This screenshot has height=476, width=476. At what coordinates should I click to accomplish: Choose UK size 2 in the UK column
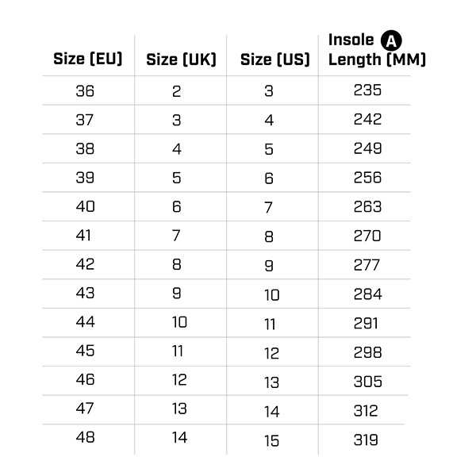coord(177,91)
